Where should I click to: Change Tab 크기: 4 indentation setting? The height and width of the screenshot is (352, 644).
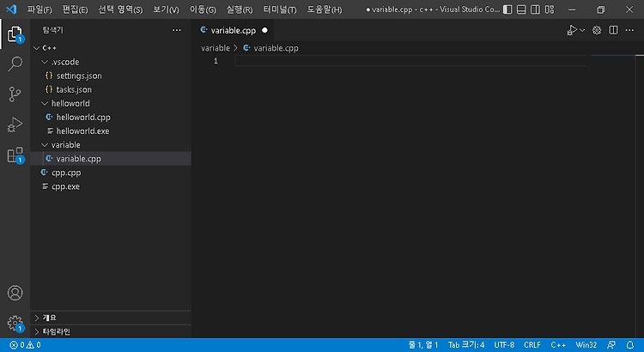point(466,345)
